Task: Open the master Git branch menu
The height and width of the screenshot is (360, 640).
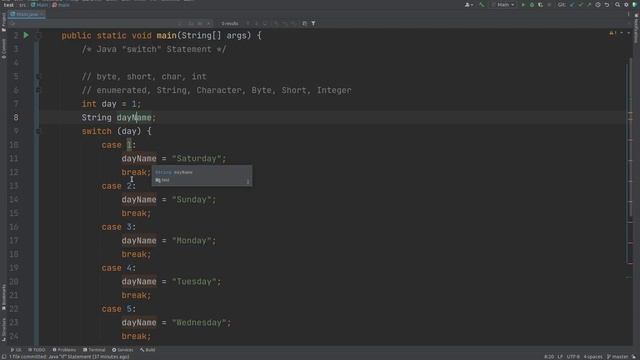Action: pyautogui.click(x=618, y=357)
